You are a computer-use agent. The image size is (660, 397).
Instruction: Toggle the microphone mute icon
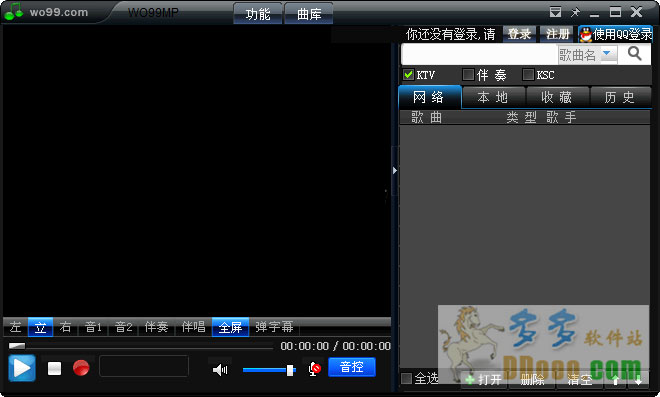point(314,369)
